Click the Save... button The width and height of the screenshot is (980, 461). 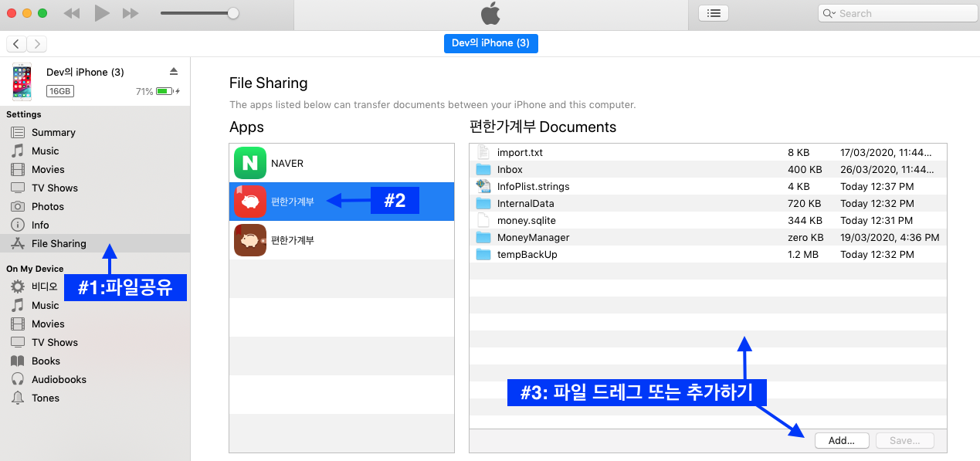tap(905, 441)
